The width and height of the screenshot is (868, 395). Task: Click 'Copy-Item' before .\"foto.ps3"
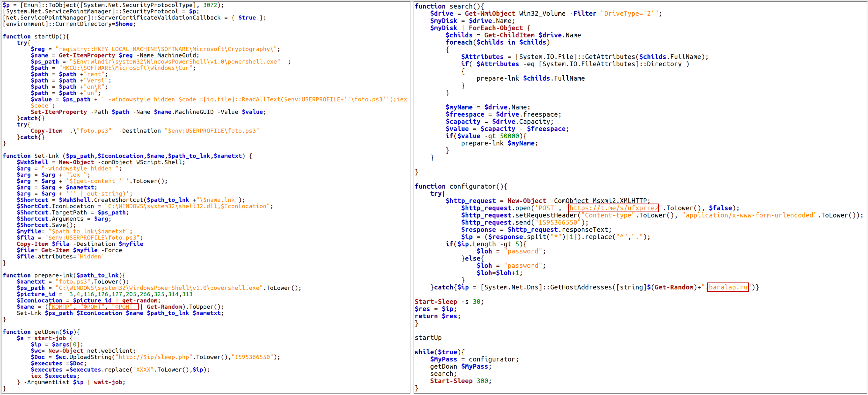coord(46,131)
